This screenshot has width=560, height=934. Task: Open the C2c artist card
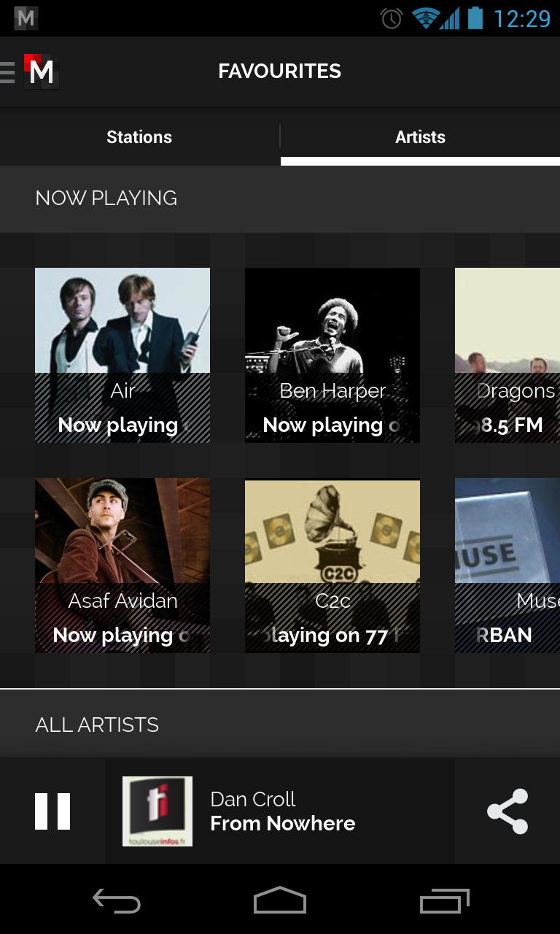point(332,566)
